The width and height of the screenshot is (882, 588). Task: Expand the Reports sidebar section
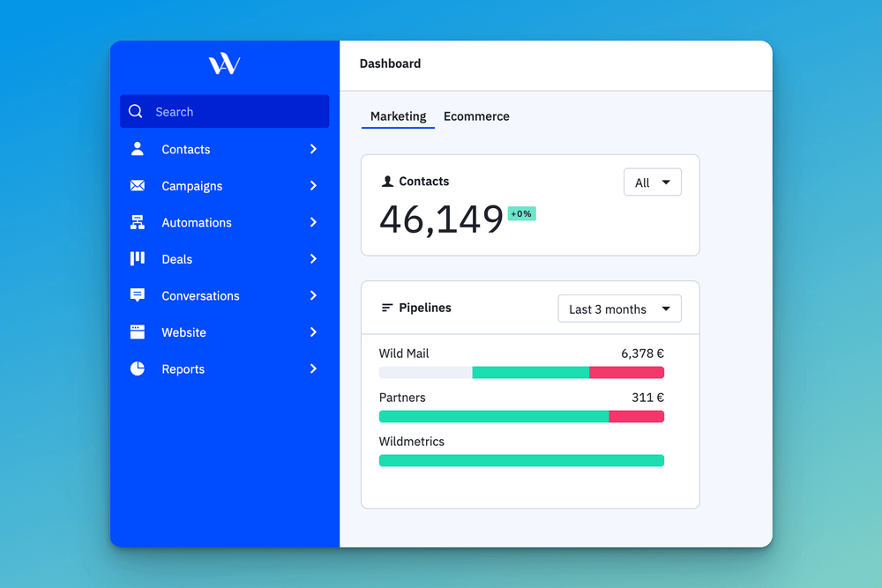click(313, 368)
